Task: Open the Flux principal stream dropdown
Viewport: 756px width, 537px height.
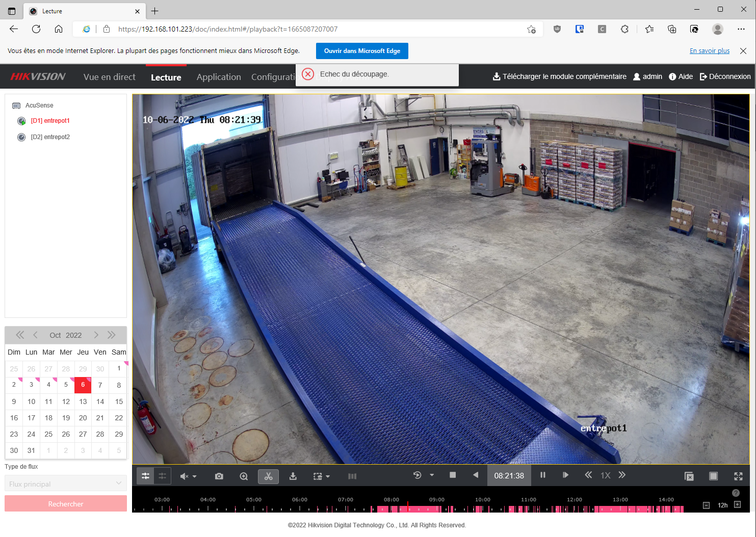Action: [x=65, y=484]
